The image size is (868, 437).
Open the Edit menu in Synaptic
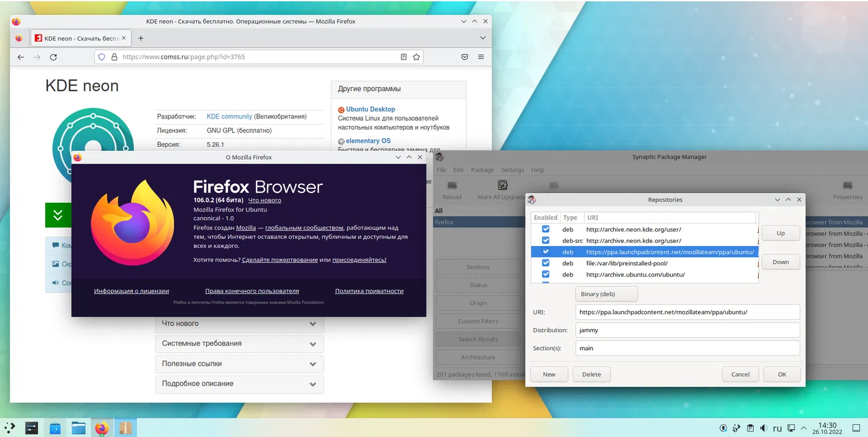[x=458, y=170]
